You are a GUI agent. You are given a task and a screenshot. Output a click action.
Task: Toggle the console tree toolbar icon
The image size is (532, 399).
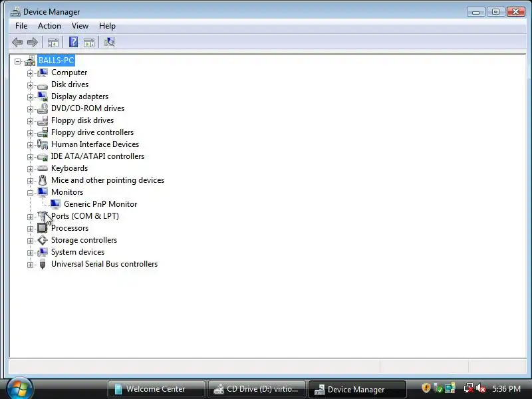pos(53,43)
